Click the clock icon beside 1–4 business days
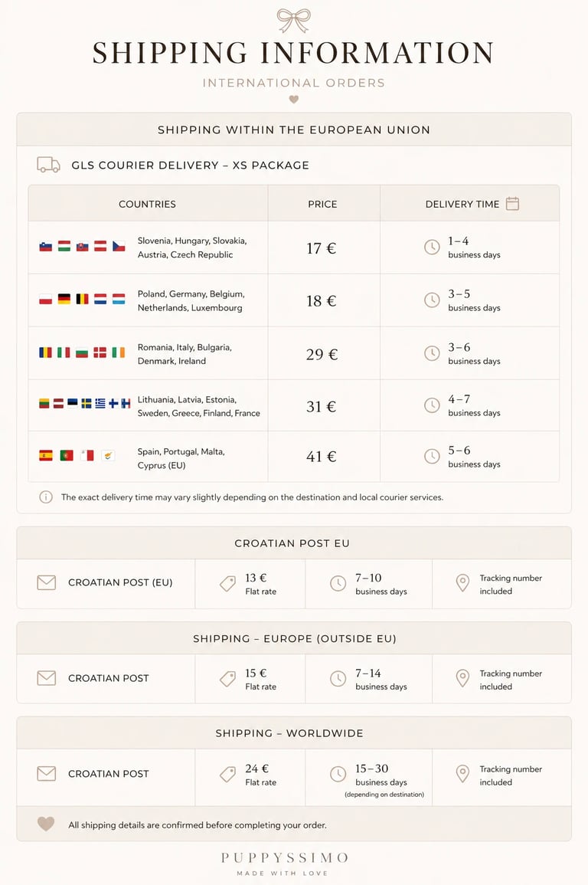 [x=432, y=247]
